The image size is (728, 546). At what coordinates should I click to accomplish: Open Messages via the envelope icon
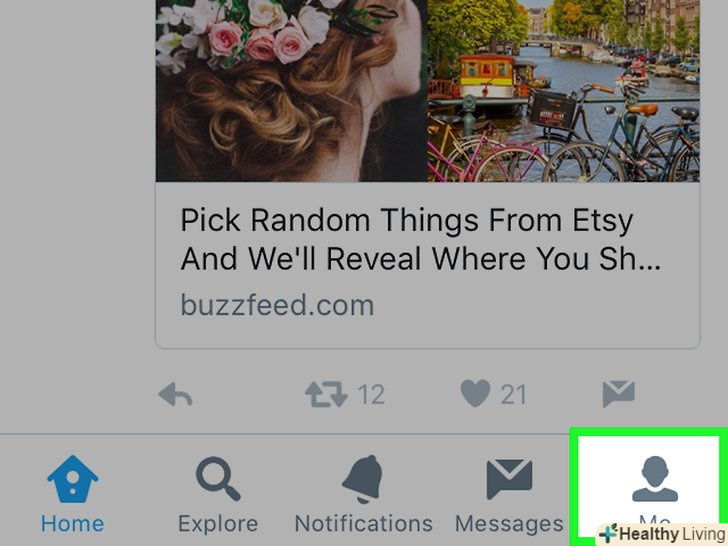(x=509, y=479)
